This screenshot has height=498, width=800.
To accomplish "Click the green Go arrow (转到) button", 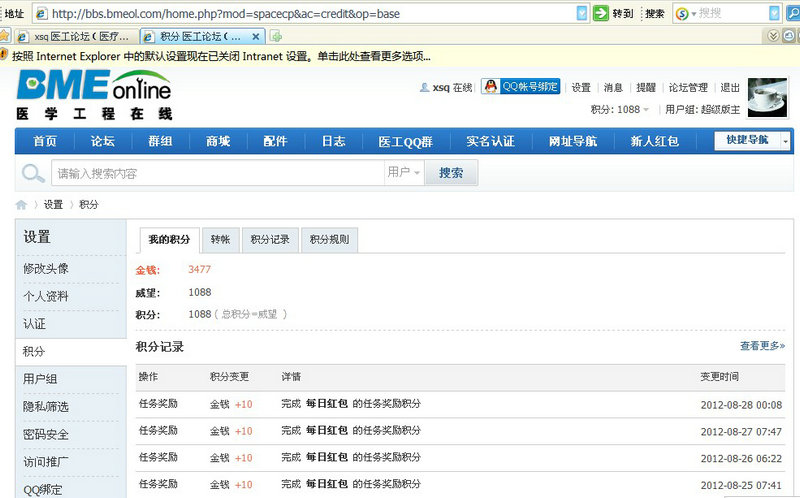I will pos(601,13).
